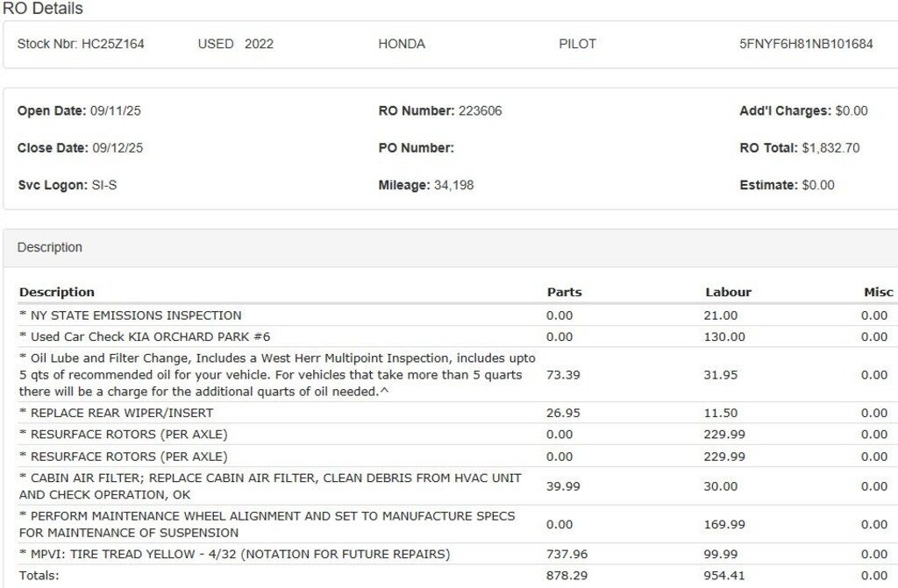Click the VIN 5FNYF6H81NB101684

point(806,44)
